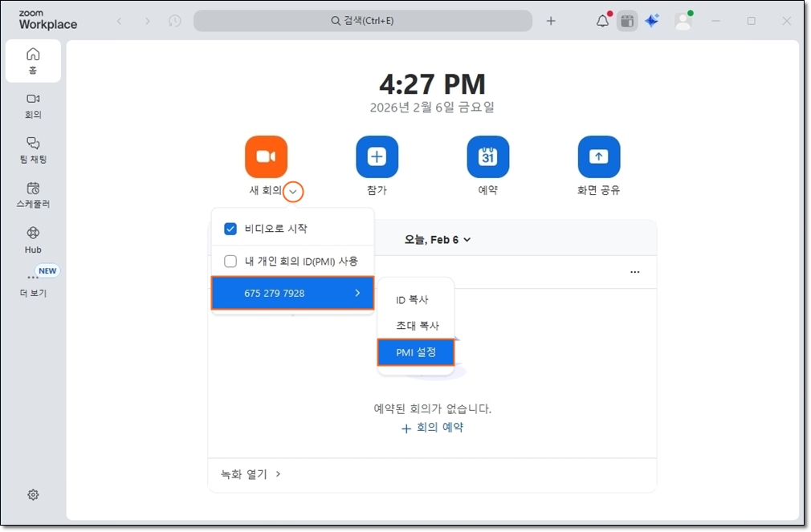The width and height of the screenshot is (811, 532).
Task: Expand the 675 279 7928 submenu item
Action: click(x=292, y=293)
